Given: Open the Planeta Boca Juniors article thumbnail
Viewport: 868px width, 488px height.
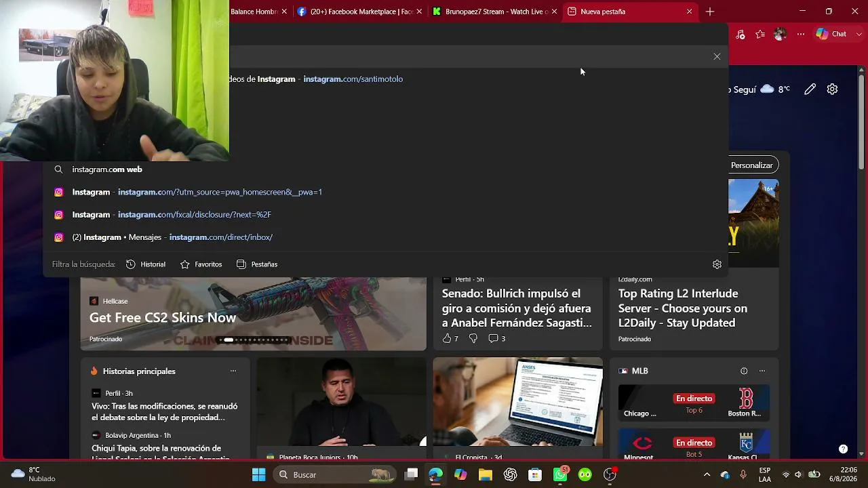Looking at the screenshot, I should tap(342, 401).
